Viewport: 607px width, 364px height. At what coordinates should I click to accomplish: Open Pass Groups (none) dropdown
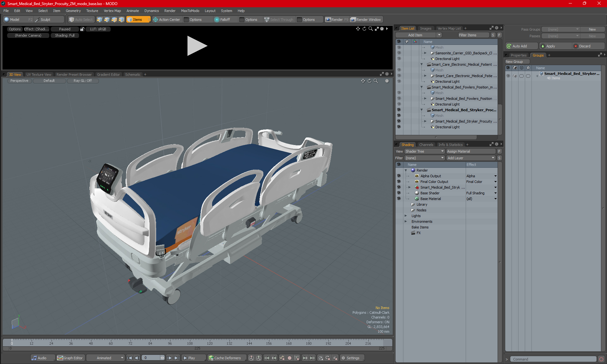point(561,29)
